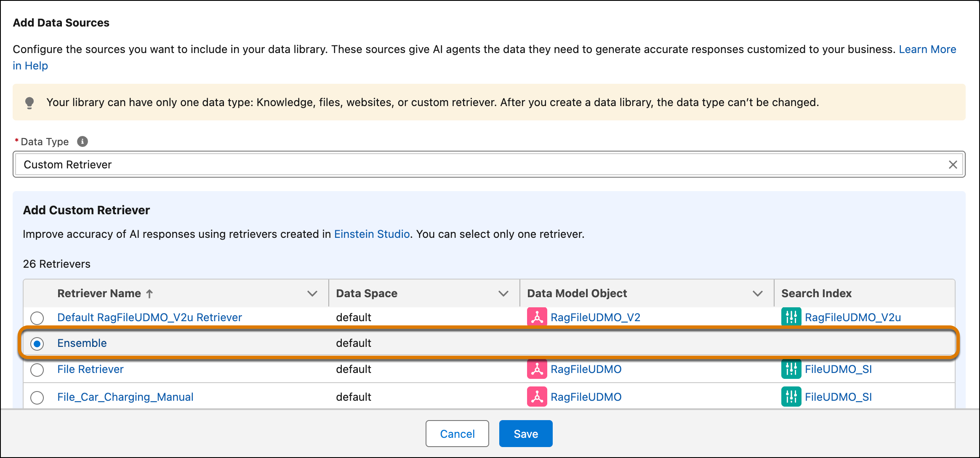Screen dimensions: 980x458
Task: Select the File_Car_Charging_Manual radio button
Action: pyautogui.click(x=37, y=398)
